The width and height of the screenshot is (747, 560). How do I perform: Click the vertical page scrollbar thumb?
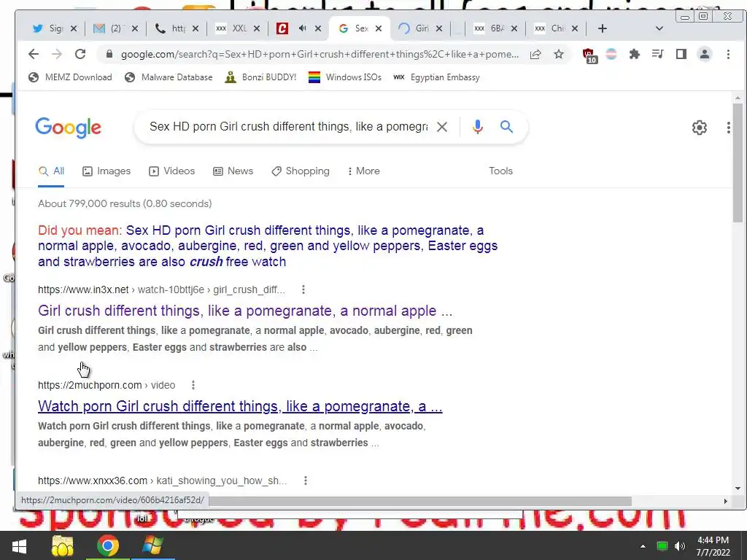738,163
